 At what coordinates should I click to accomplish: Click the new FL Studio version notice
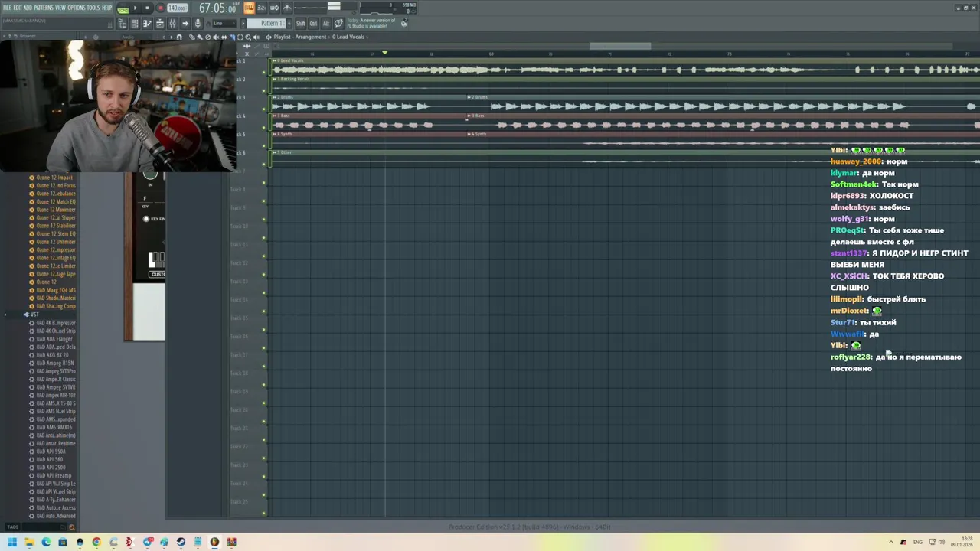[x=371, y=24]
